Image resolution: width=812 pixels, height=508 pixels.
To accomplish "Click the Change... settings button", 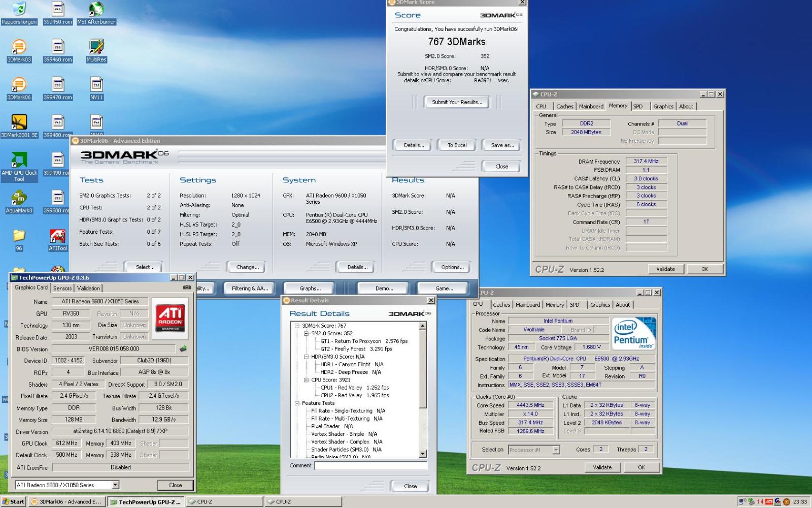I will [x=248, y=267].
